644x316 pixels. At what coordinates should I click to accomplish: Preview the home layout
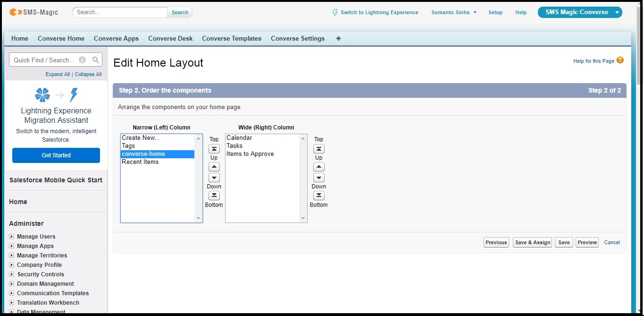click(x=587, y=242)
